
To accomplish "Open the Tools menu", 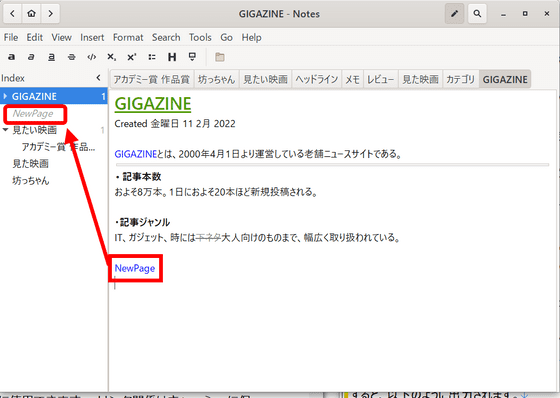I will point(200,37).
